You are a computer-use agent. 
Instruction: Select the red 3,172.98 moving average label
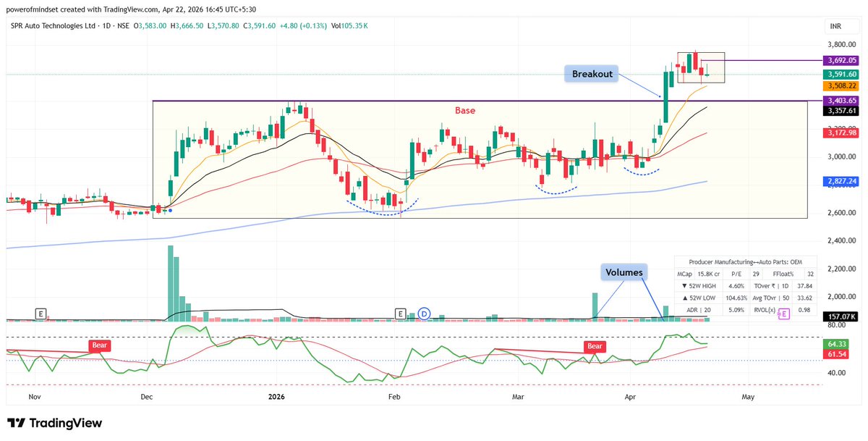[x=843, y=133]
